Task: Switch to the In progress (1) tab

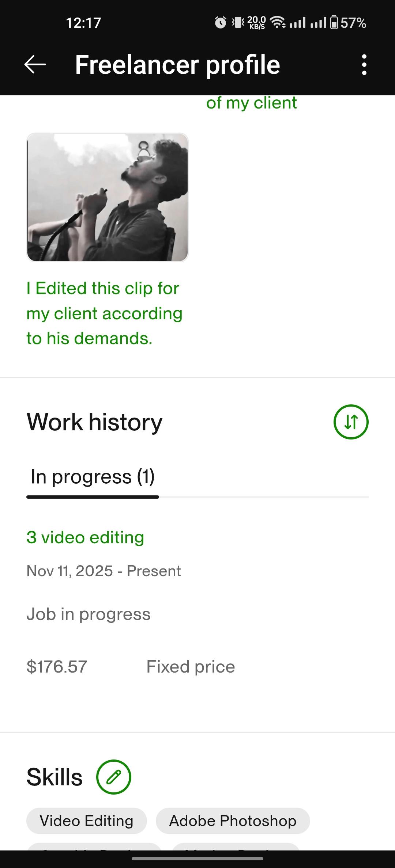Action: coord(93,477)
